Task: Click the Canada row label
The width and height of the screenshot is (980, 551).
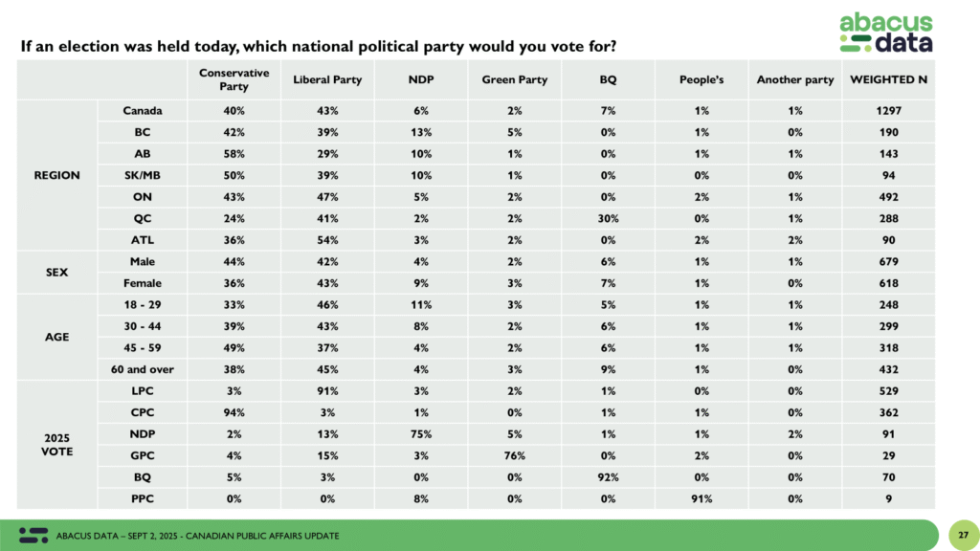Action: [x=143, y=111]
